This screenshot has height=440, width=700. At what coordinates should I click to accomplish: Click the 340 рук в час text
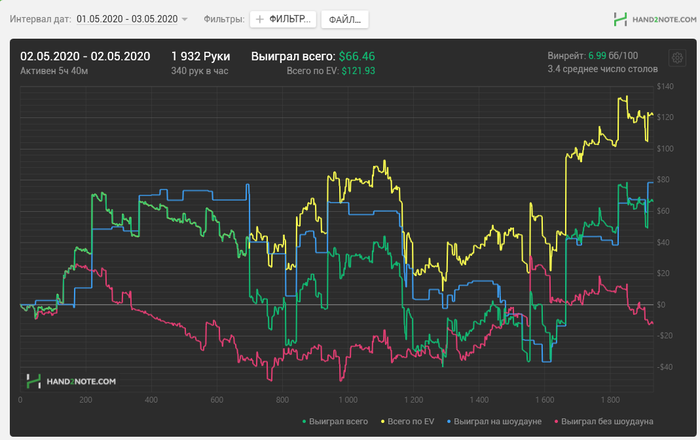[x=200, y=71]
